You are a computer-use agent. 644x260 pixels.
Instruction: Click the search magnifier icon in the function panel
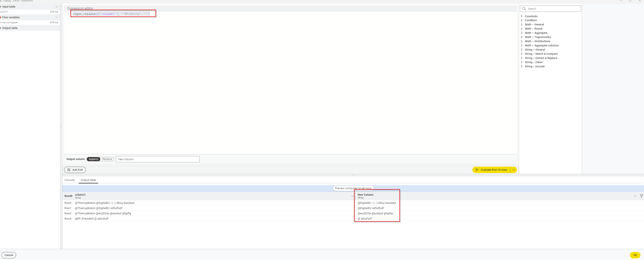(x=524, y=8)
